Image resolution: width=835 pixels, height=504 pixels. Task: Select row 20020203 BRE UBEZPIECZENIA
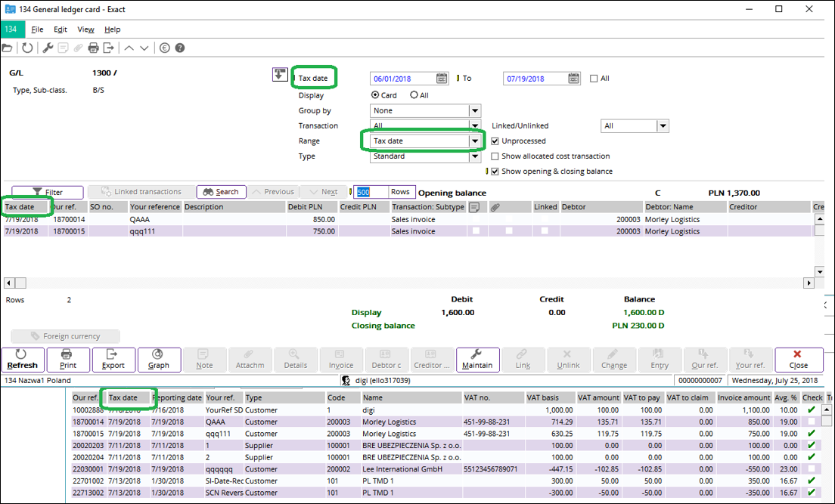tap(447, 446)
